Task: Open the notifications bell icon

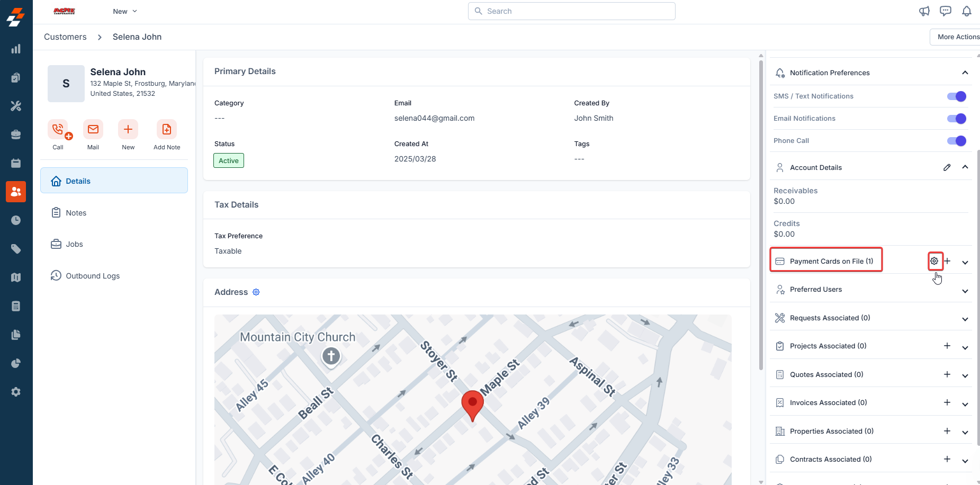Action: pyautogui.click(x=967, y=11)
